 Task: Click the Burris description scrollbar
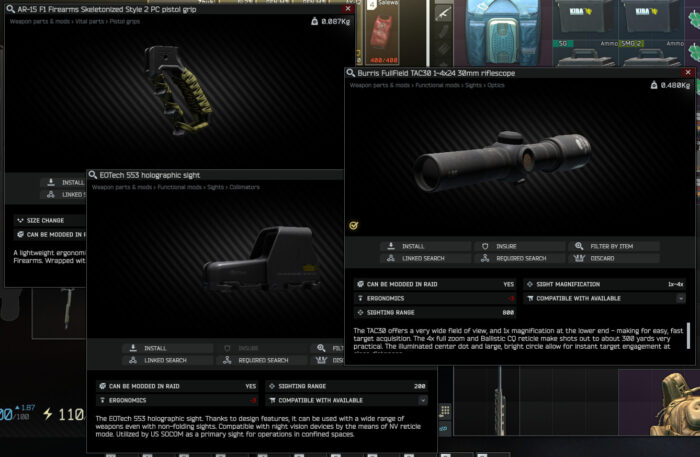688,336
